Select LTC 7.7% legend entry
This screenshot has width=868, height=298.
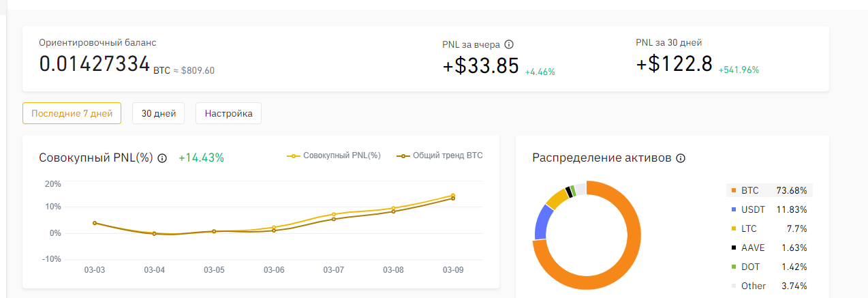(769, 228)
